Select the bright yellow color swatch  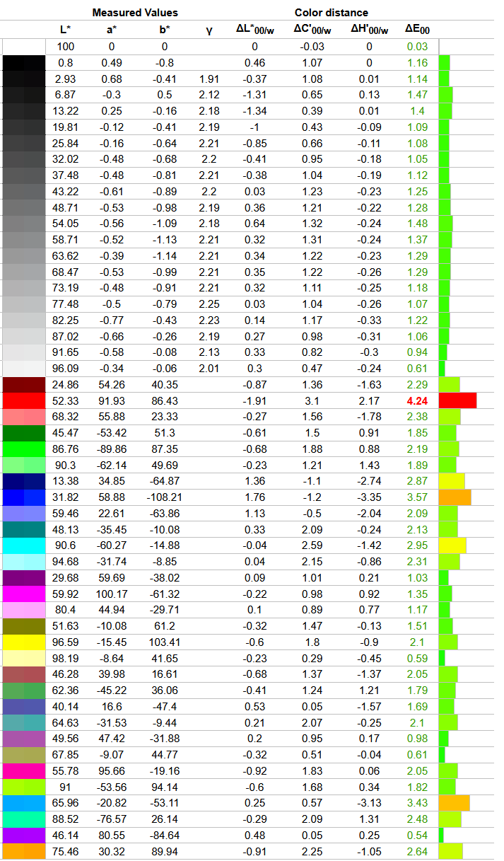pyautogui.click(x=24, y=642)
